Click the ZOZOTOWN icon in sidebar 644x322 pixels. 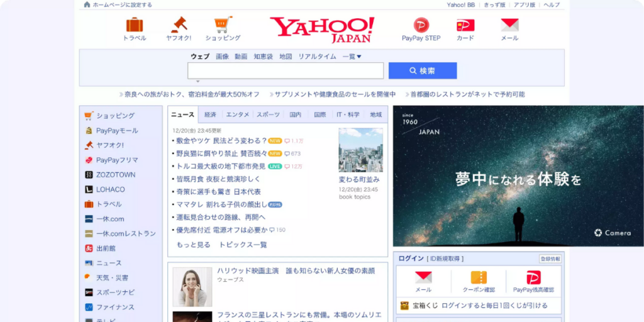click(x=89, y=175)
